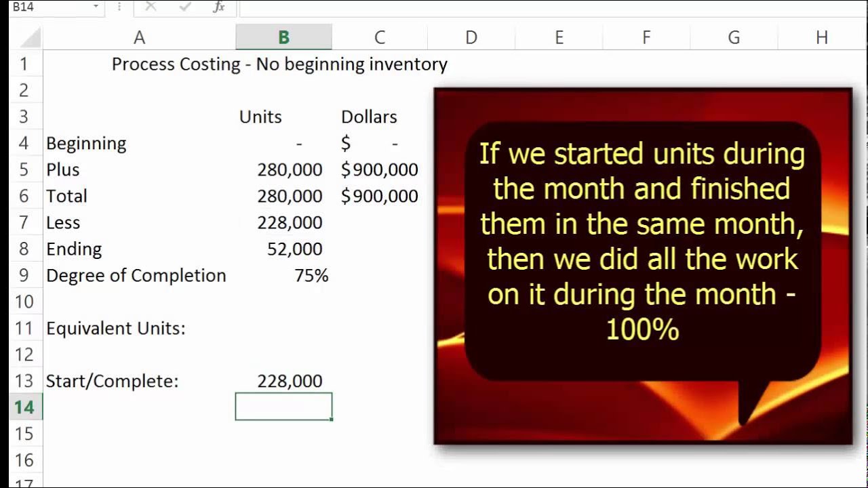The height and width of the screenshot is (488, 868).
Task: Select row 2 header
Action: (x=24, y=90)
